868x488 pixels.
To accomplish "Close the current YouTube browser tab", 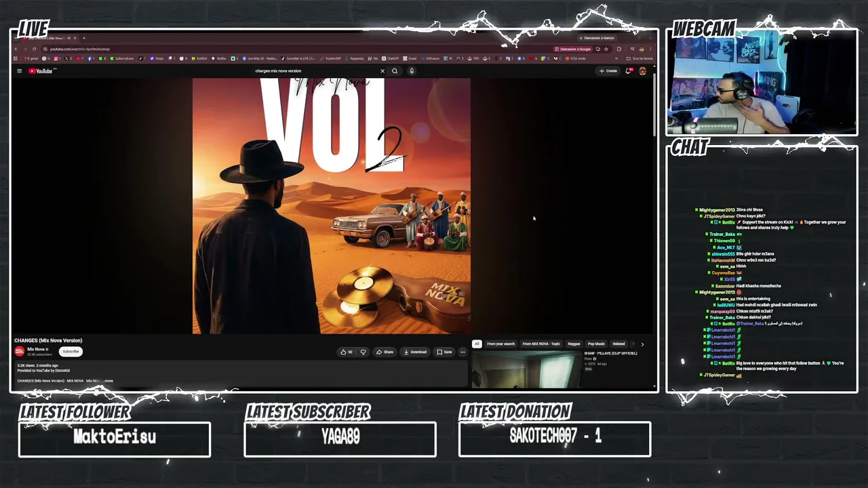I will 75,38.
